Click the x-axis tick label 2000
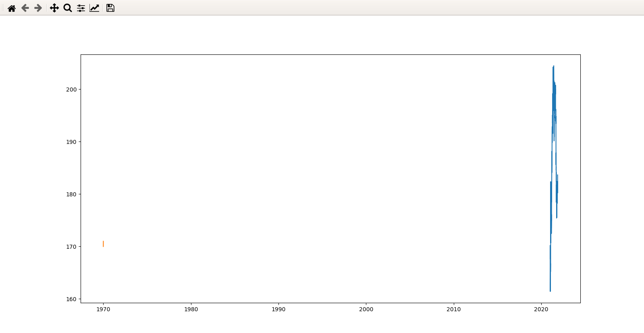Viewport: 644px width, 333px height. (366, 309)
